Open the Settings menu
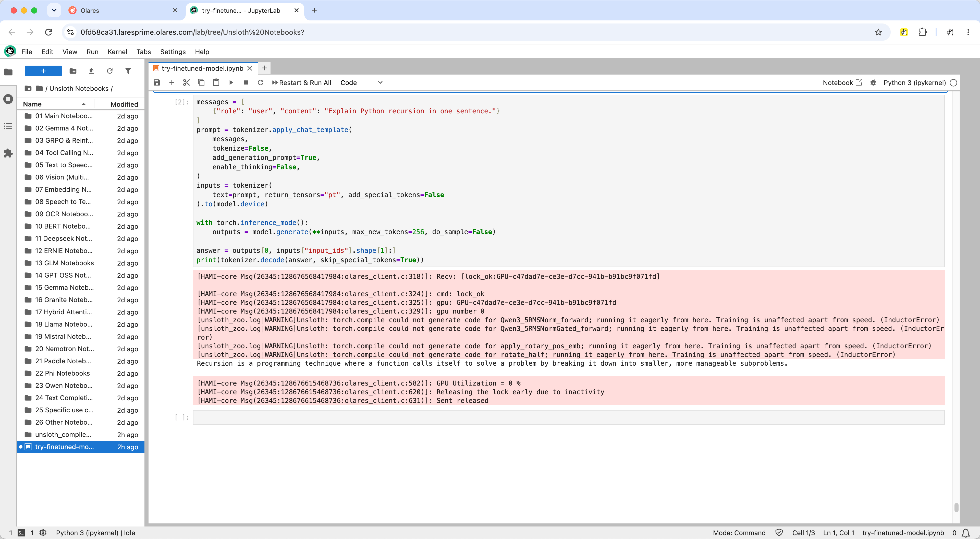 [x=173, y=52]
